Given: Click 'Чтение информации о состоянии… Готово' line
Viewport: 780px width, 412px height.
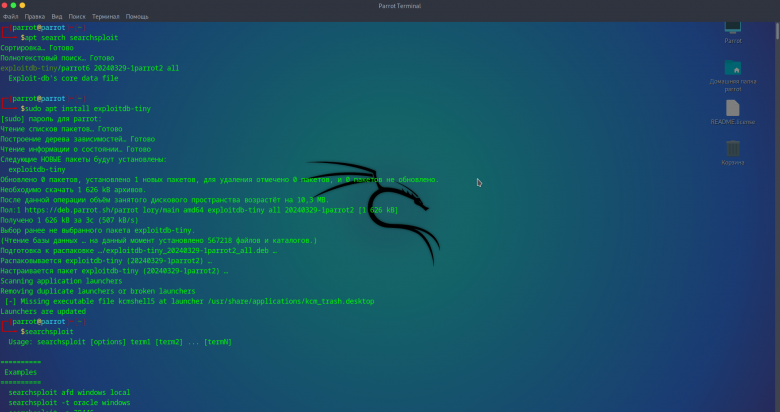Looking at the screenshot, I should pos(76,149).
